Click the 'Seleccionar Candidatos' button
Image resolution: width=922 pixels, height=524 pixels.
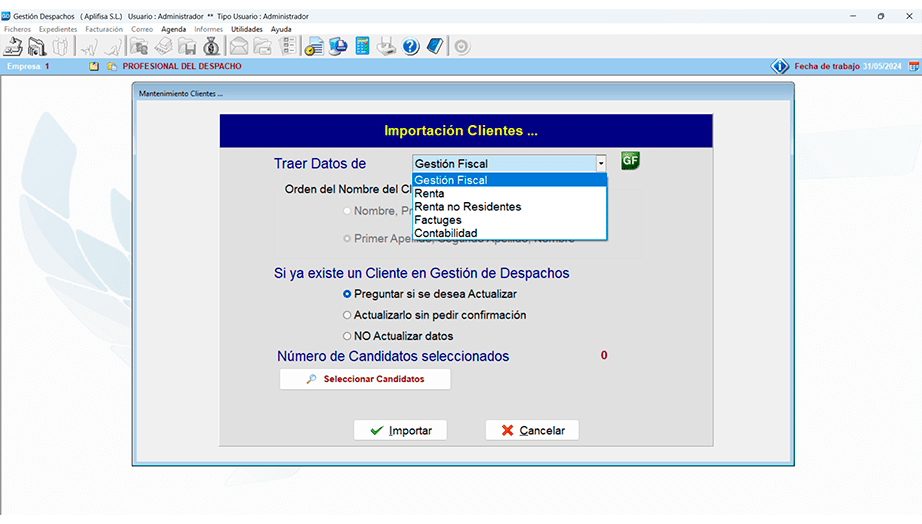click(365, 379)
